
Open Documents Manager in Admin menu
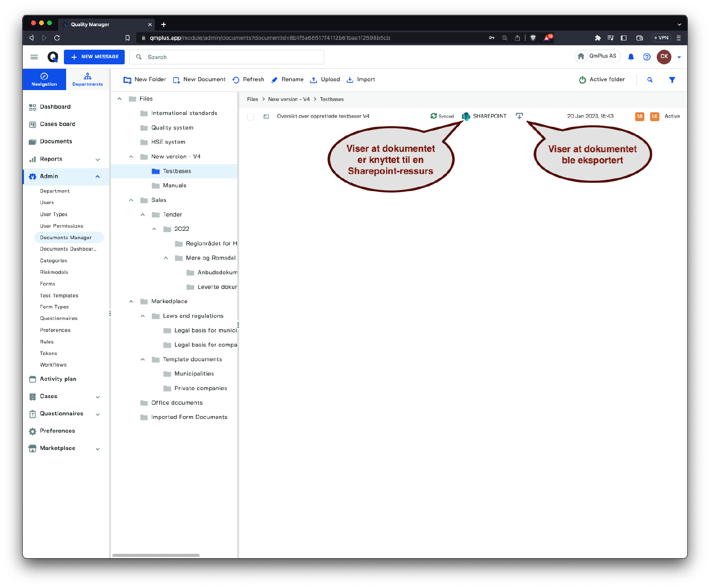pos(66,237)
